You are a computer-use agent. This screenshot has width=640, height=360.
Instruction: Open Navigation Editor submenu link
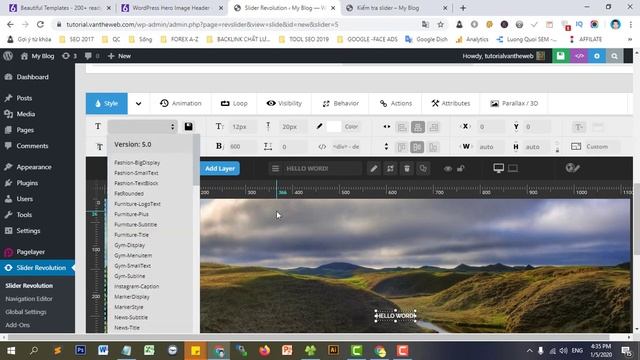pyautogui.click(x=29, y=299)
